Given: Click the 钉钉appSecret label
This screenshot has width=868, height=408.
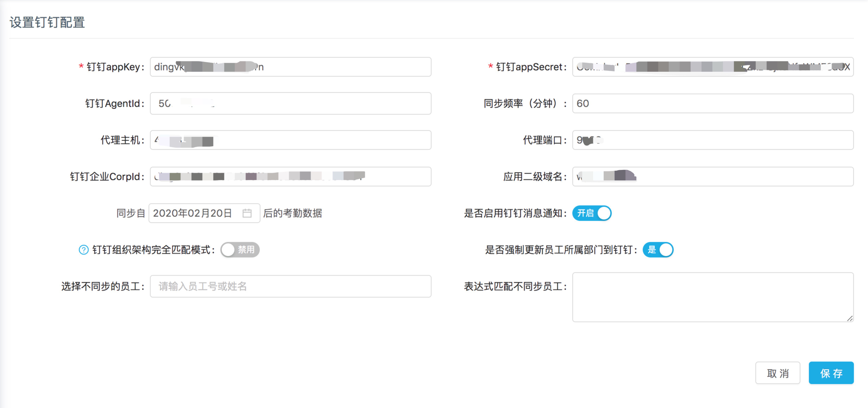Looking at the screenshot, I should [531, 67].
